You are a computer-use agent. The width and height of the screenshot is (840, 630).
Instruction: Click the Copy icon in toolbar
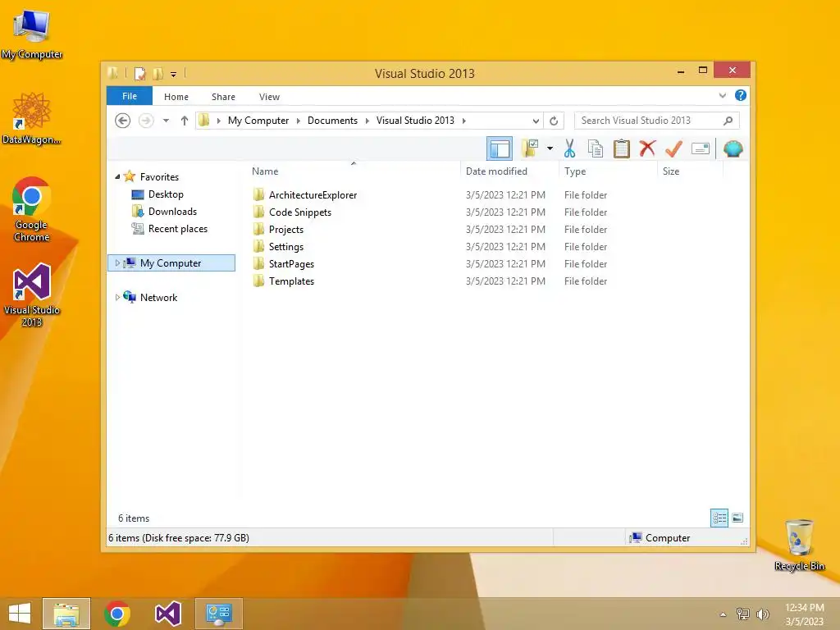click(596, 148)
